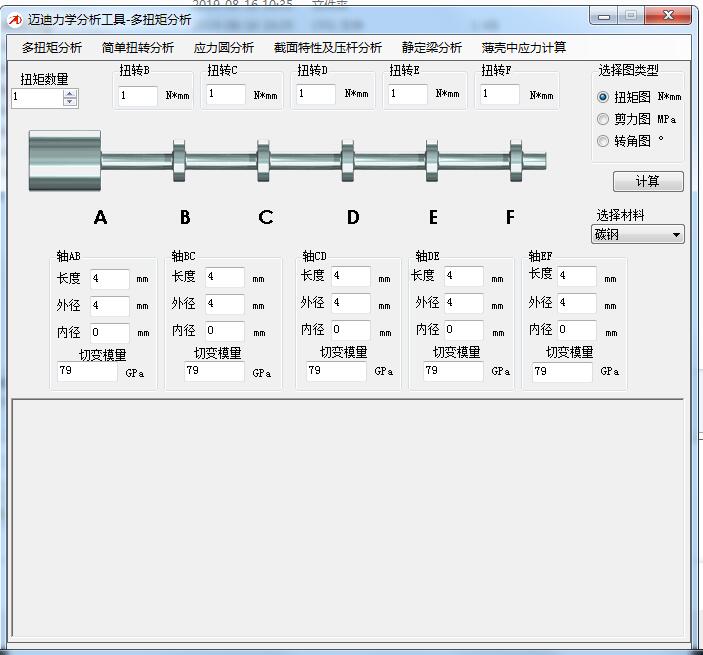
Task: Edit the 轴EF 内径 field
Action: pos(577,330)
